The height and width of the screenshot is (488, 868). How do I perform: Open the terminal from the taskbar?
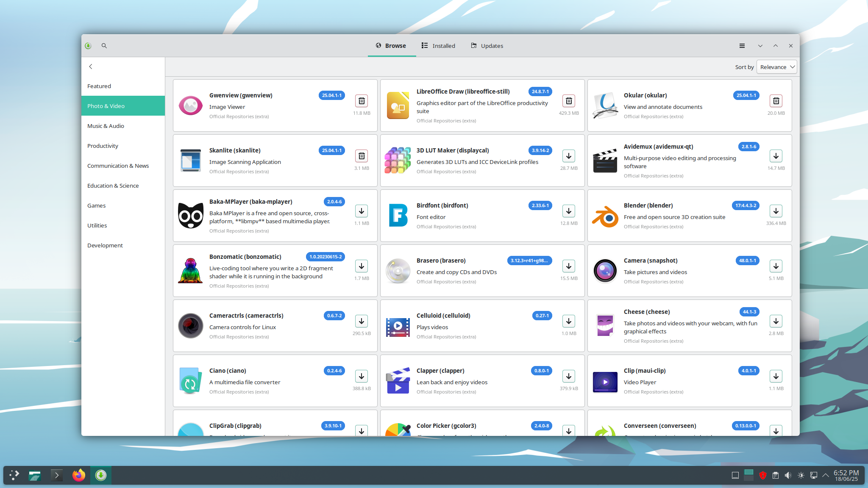click(x=56, y=475)
